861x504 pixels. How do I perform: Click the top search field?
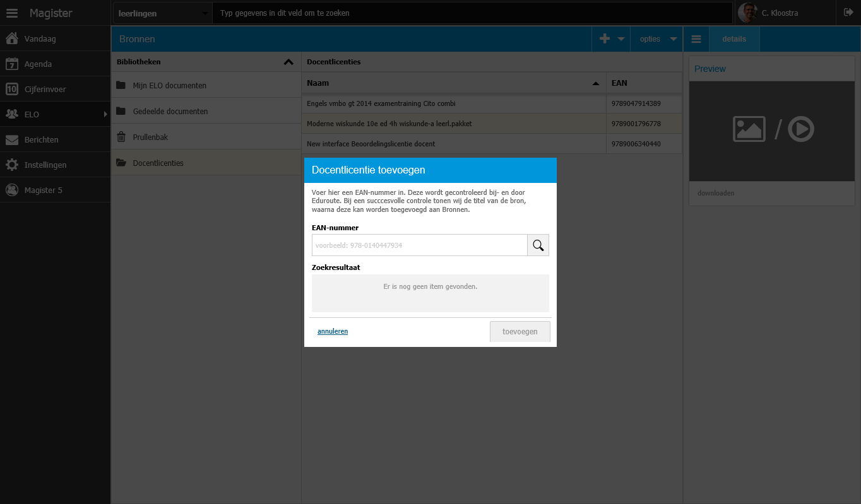pyautogui.click(x=472, y=13)
